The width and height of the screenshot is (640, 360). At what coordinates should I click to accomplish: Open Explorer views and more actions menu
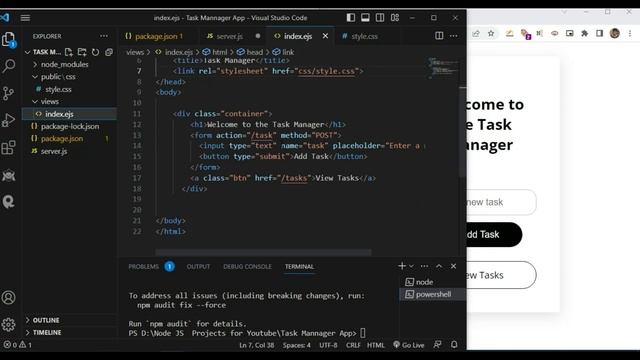[104, 36]
